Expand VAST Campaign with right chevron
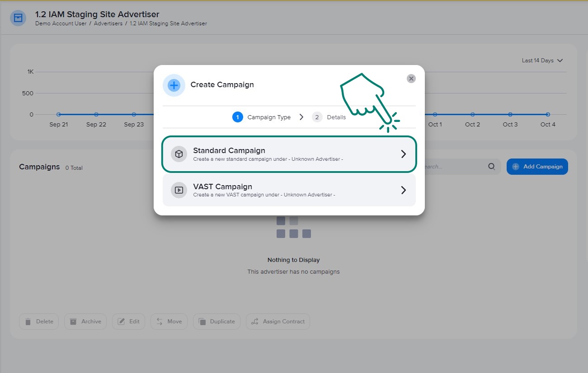The height and width of the screenshot is (373, 588). pyautogui.click(x=404, y=190)
